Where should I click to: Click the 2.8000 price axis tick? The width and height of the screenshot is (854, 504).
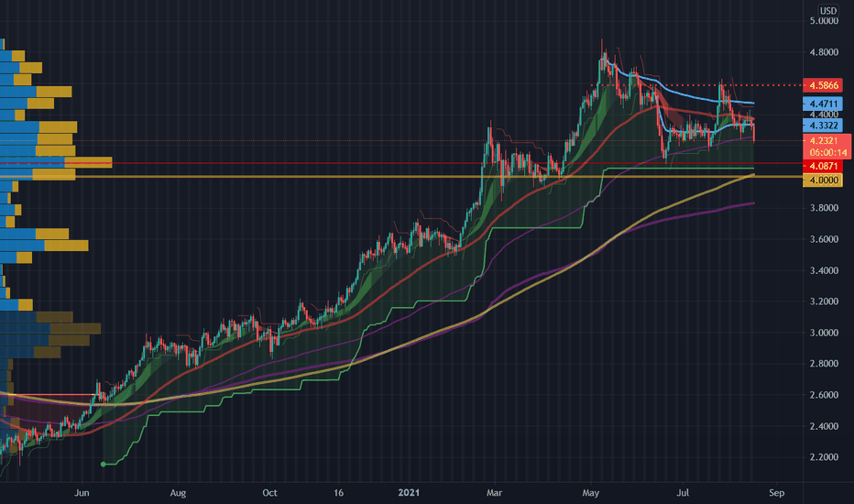(824, 364)
